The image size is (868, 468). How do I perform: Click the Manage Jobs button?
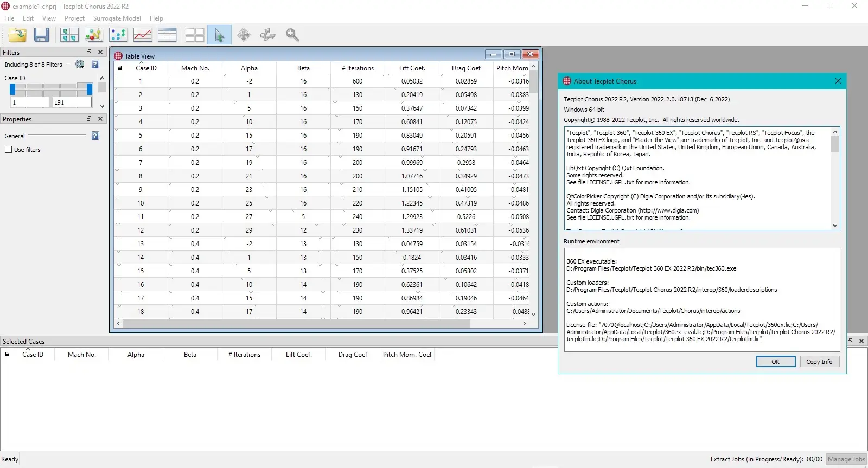point(846,459)
